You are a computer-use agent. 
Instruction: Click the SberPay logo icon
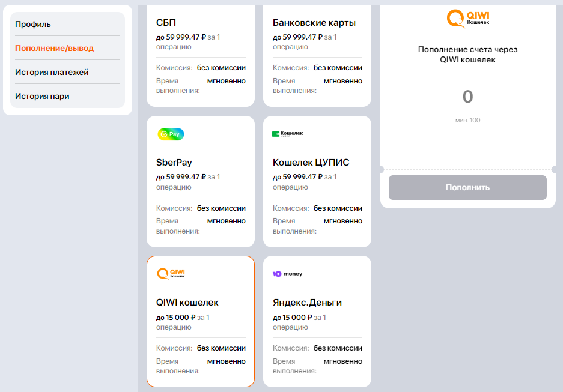point(171,134)
